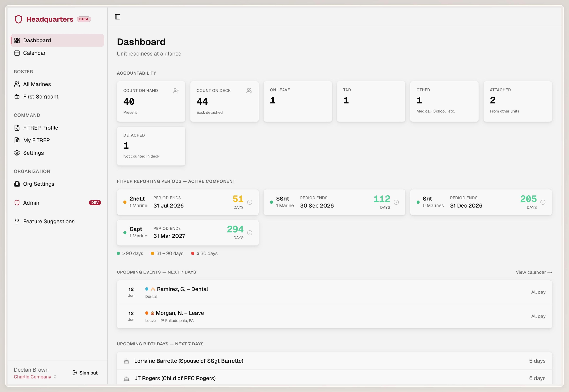Click the View calendar link
The width and height of the screenshot is (569, 392).
click(534, 272)
